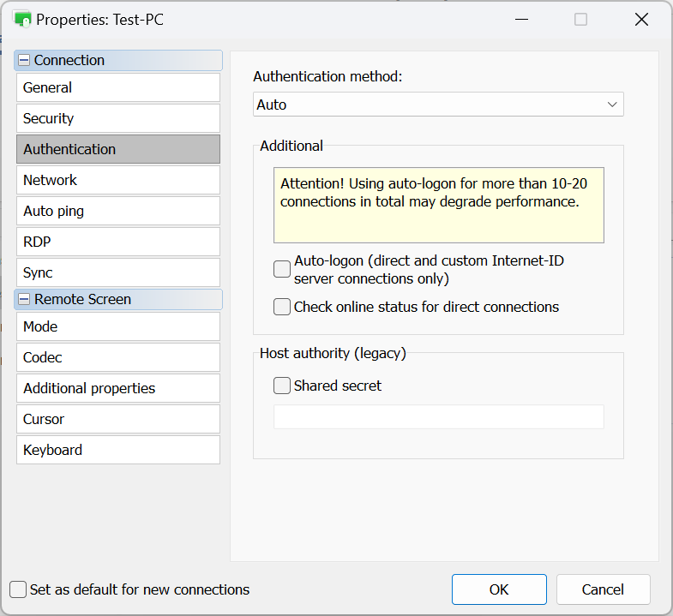Open the Mode page under Remote Screen

coord(118,326)
